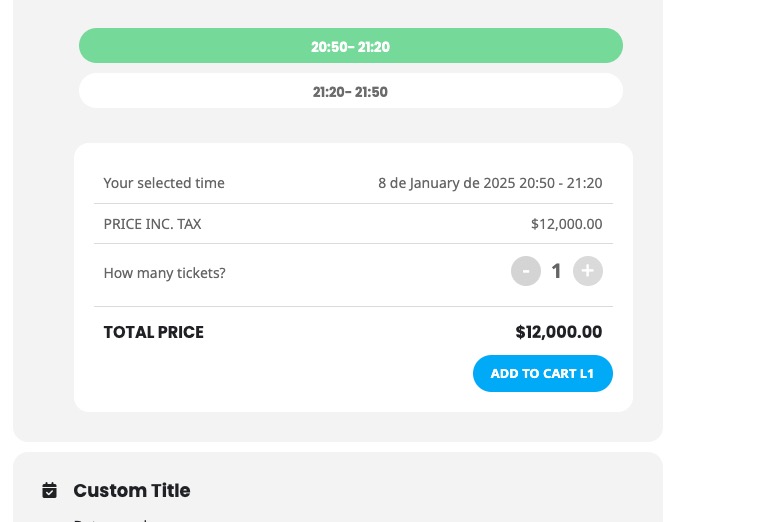The image size is (761, 522).
Task: Increase ticket count with plus button
Action: tap(588, 271)
